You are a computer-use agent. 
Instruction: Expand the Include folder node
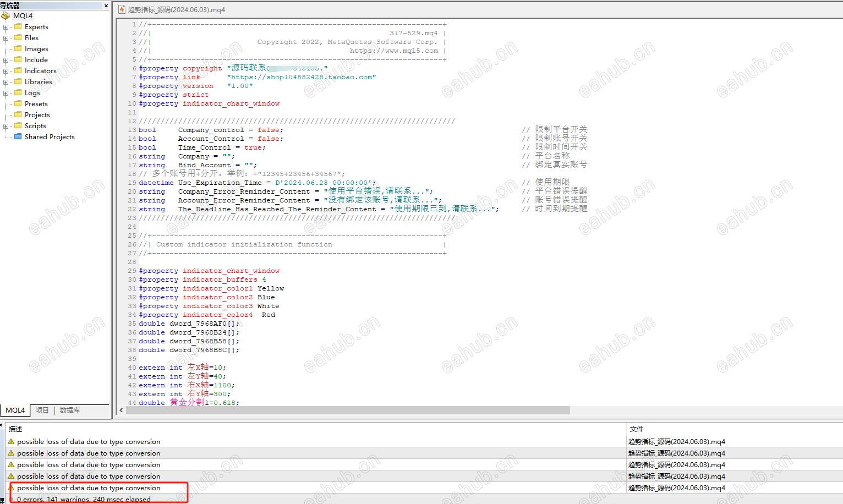6,60
